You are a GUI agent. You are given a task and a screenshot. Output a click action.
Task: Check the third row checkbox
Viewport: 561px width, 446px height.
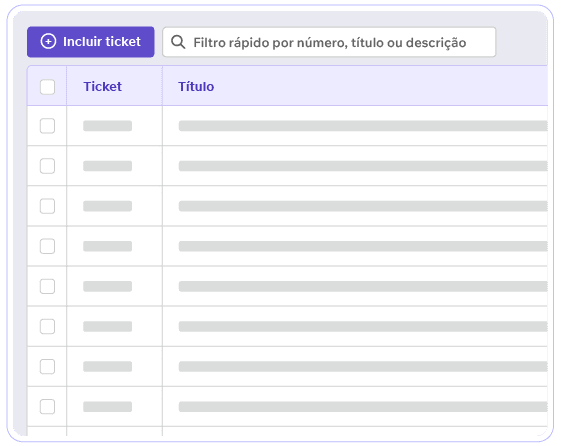(47, 206)
